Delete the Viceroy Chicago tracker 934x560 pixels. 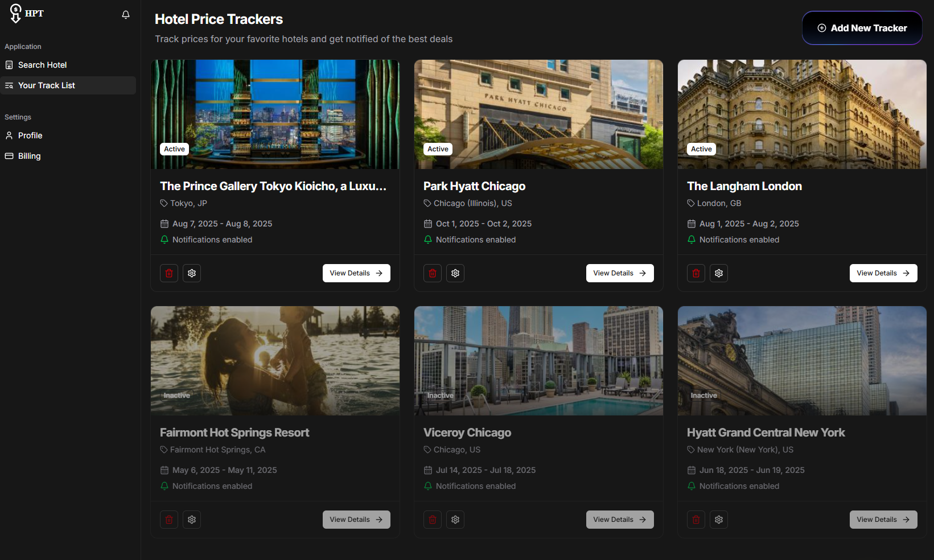click(433, 520)
